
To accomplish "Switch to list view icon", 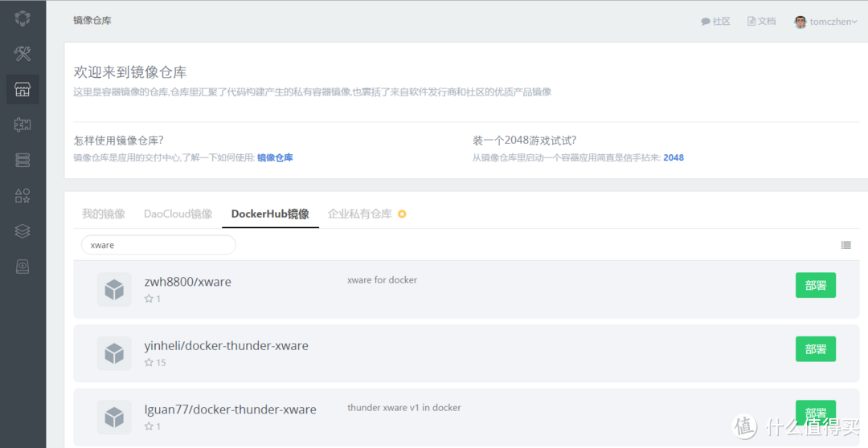I will [x=845, y=245].
